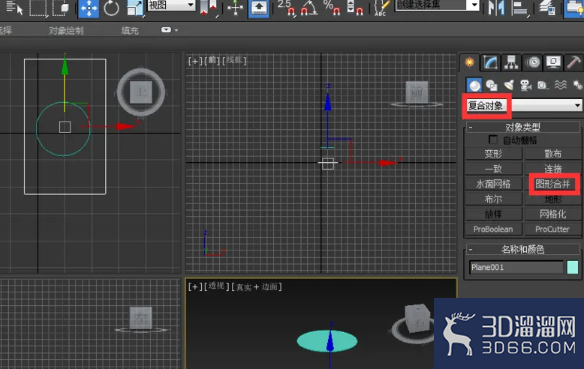Select the Systems category icon
Screen dimensions: 584x369
577,85
